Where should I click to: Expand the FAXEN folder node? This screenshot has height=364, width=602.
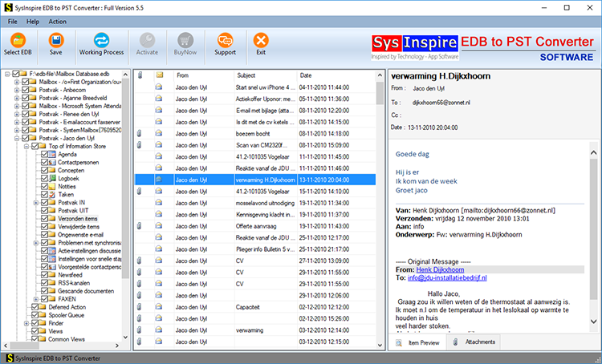(x=36, y=299)
